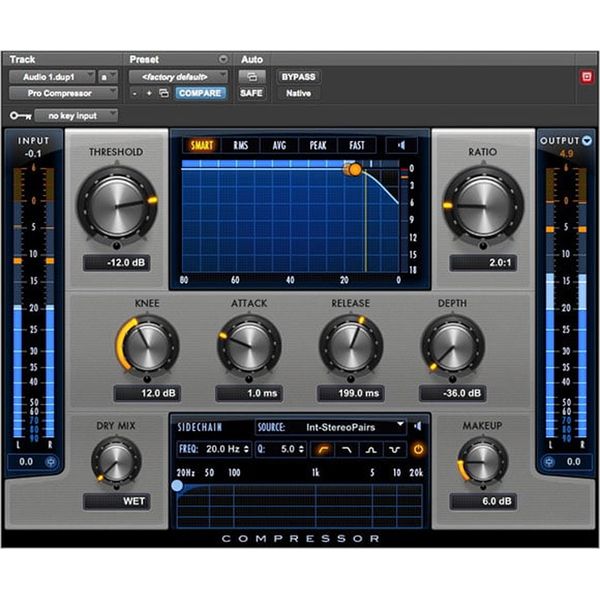
Task: Select the PEAK detection mode
Action: click(x=318, y=145)
